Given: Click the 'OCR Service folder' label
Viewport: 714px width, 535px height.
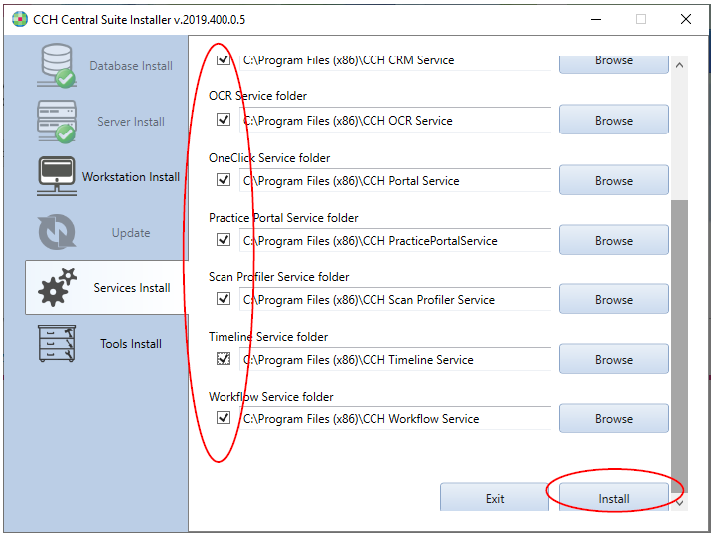Looking at the screenshot, I should tap(258, 96).
